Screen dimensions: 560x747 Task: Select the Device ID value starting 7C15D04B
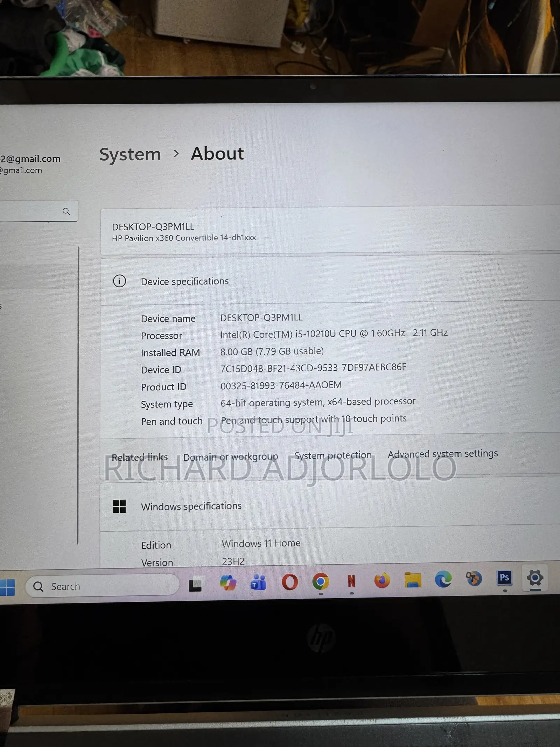click(x=313, y=368)
